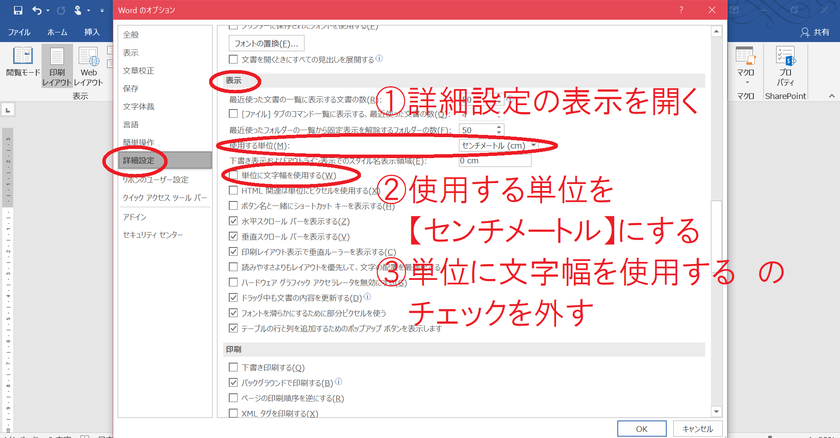Click info icon beside バックグラウンドで印刷する
Image resolution: width=840 pixels, height=438 pixels.
coord(339,382)
